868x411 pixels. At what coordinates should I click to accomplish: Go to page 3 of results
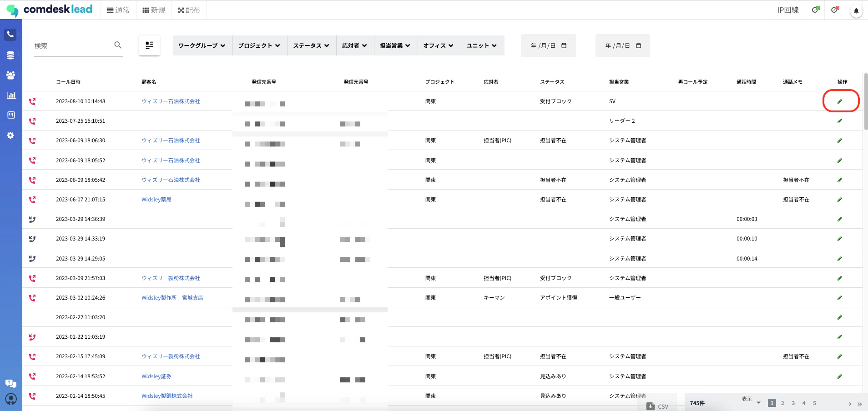coord(793,403)
